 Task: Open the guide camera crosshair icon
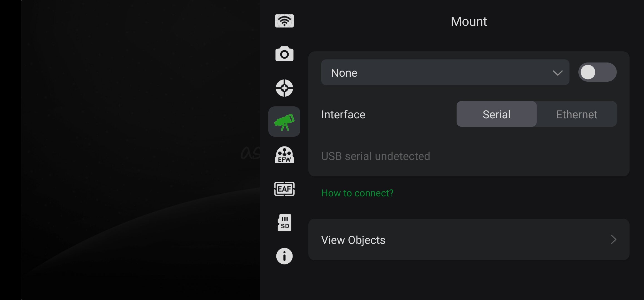284,88
